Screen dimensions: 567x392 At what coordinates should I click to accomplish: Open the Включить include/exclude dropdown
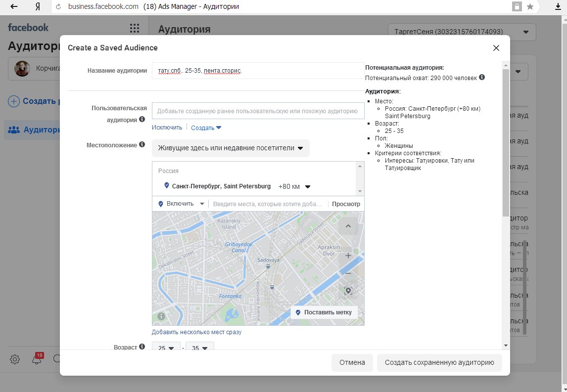coord(182,204)
